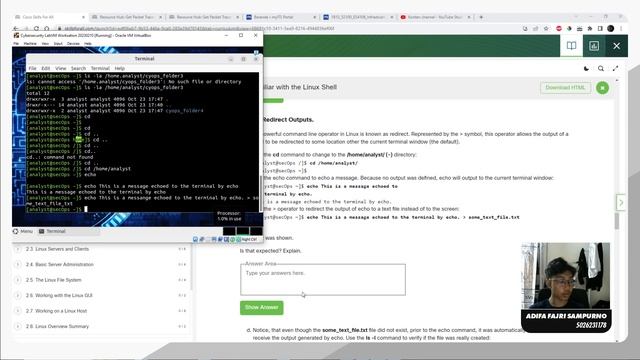The image size is (640, 360).
Task: Click the VirtualBox Right Ctrl host key indicator
Action: (x=249, y=239)
